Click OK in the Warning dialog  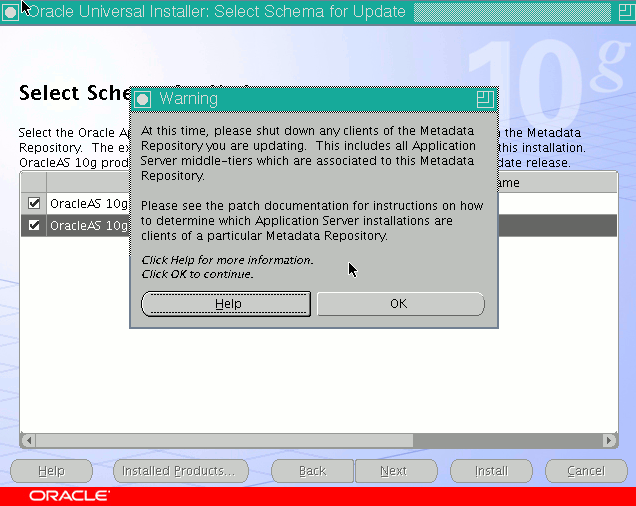(x=400, y=304)
